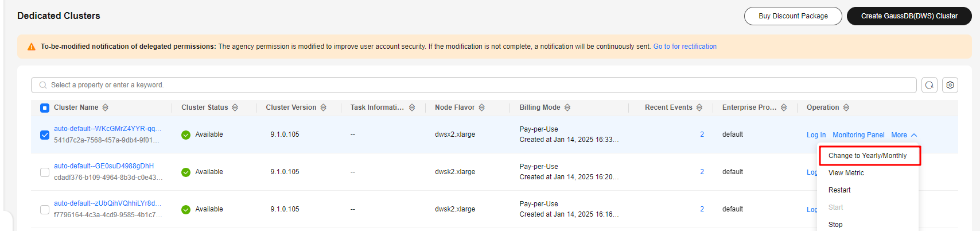Open table settings gear icon
This screenshot has width=980, height=231.
click(950, 85)
